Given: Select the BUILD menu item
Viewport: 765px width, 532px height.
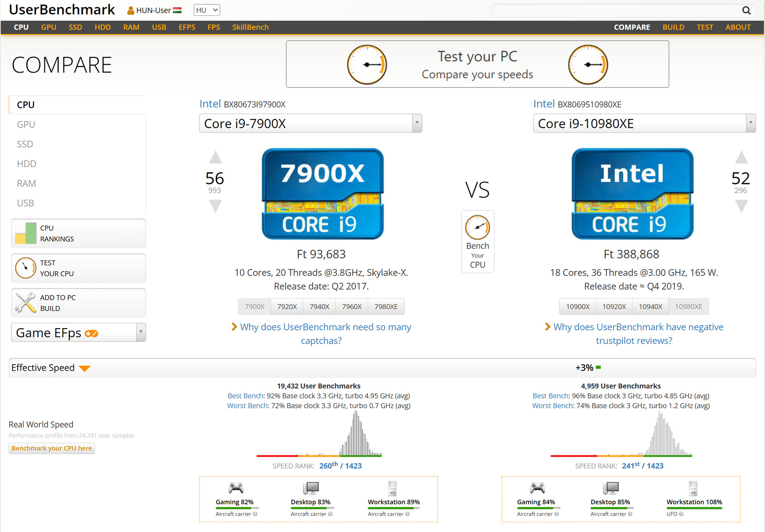Looking at the screenshot, I should click(673, 27).
